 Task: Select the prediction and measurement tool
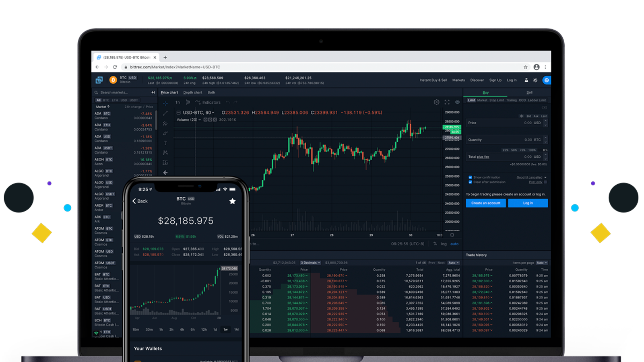pyautogui.click(x=165, y=162)
